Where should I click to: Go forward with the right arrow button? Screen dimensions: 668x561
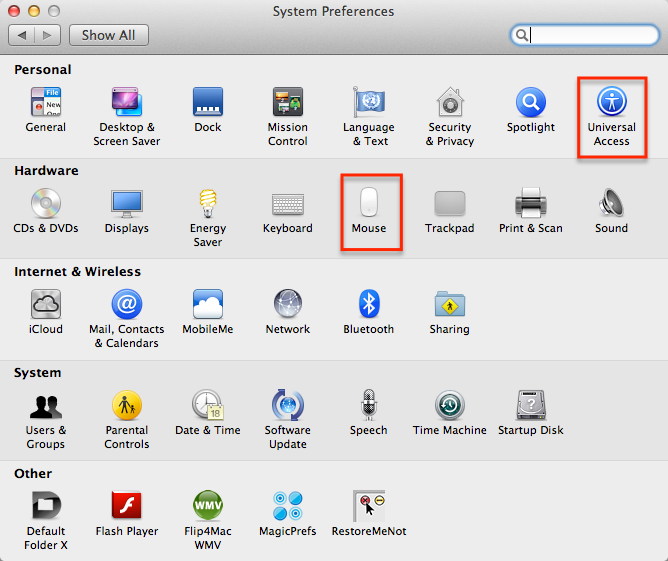pyautogui.click(x=47, y=35)
